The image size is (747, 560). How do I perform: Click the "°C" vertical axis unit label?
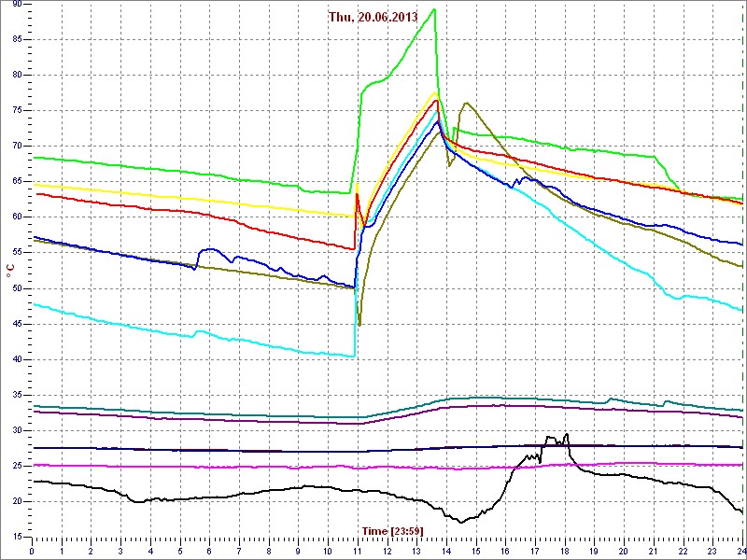pos(9,271)
